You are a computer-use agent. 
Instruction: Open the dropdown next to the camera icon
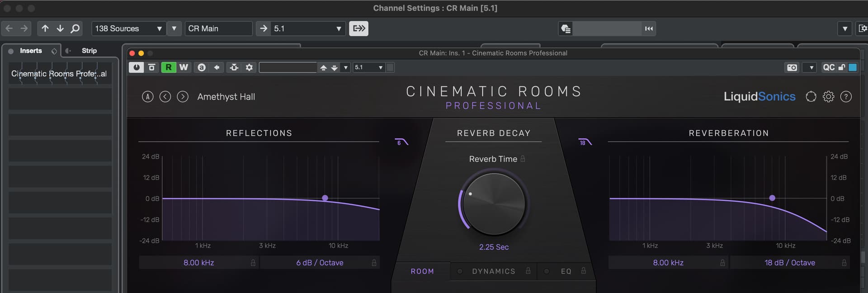point(811,67)
